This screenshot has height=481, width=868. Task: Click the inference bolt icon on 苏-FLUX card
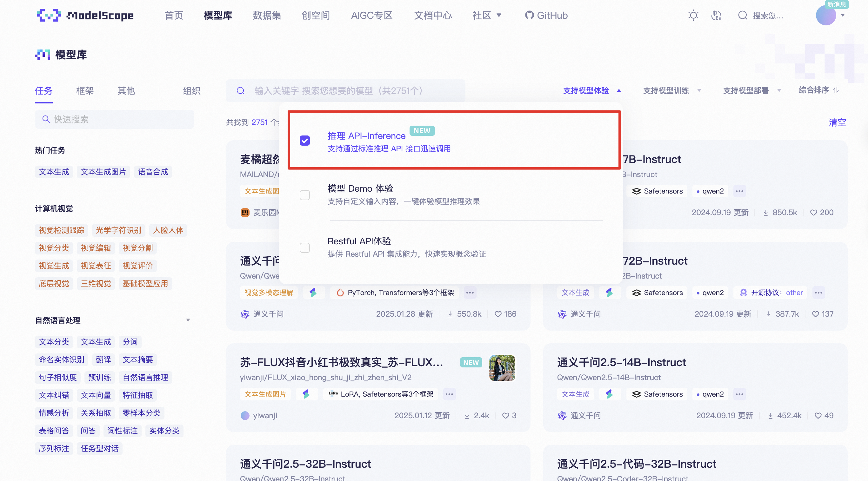pos(306,394)
